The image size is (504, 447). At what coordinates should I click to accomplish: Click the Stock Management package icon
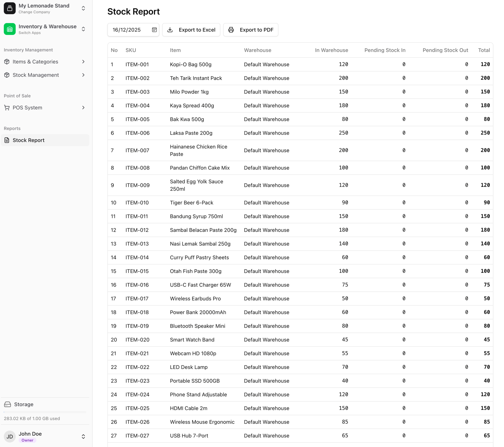(7, 75)
